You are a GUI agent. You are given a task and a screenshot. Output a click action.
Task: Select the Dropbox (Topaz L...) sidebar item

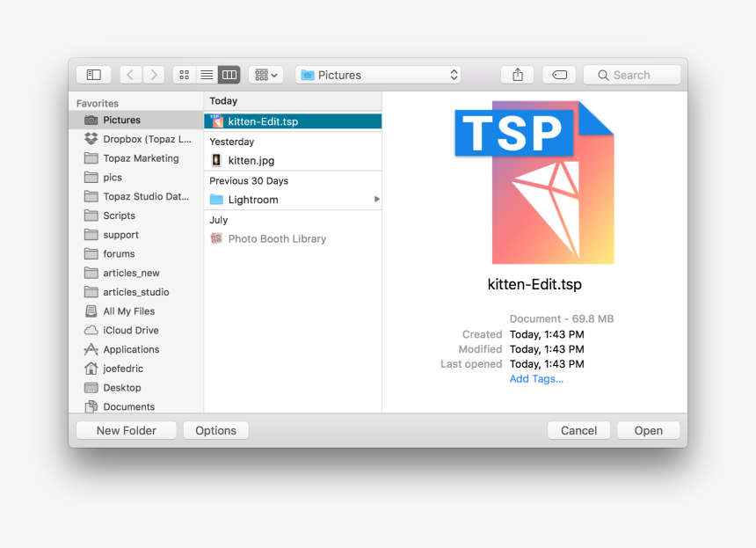point(139,138)
